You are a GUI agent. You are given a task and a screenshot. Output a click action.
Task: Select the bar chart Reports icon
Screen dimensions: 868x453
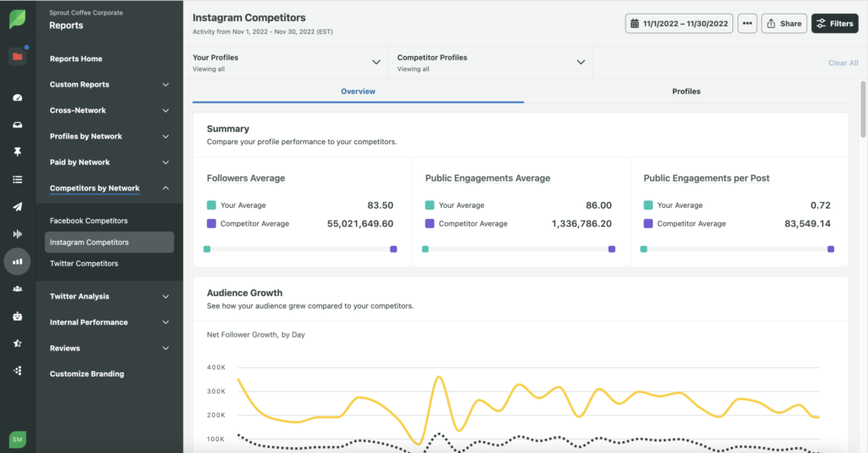[x=17, y=261]
